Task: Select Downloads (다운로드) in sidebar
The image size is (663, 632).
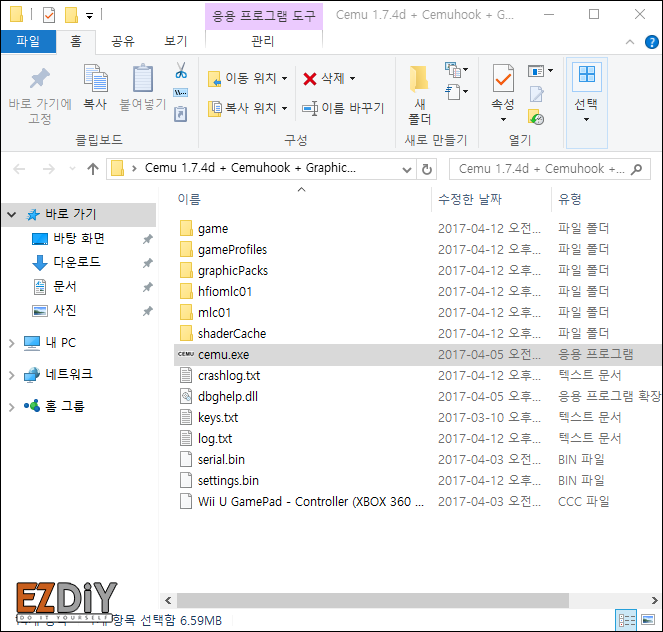Action: point(77,263)
